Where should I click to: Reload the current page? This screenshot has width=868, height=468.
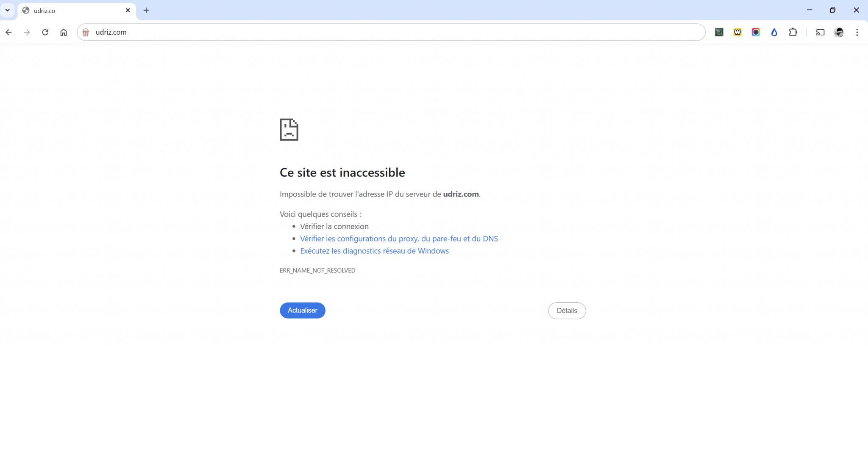click(45, 32)
